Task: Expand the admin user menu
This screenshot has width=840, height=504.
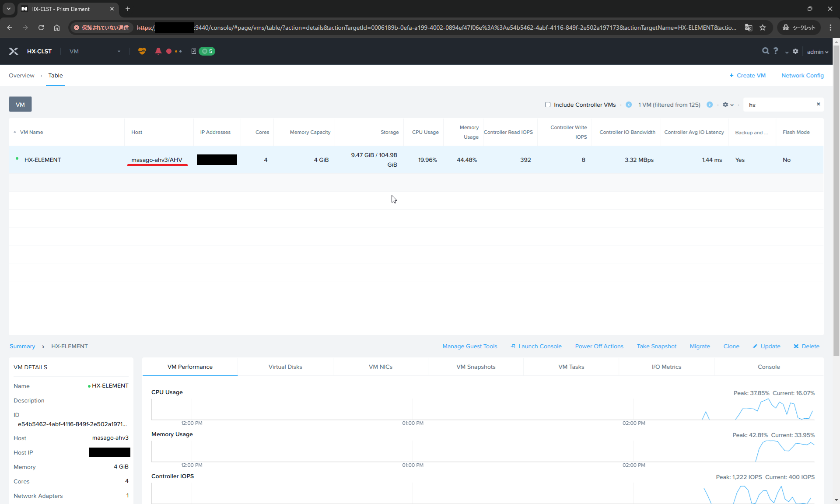Action: [x=818, y=52]
